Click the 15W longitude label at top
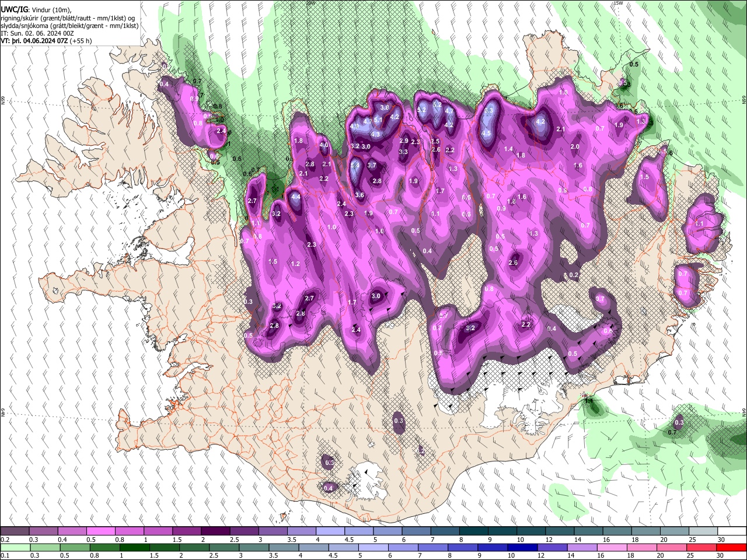The width and height of the screenshot is (747, 560). 617,2
